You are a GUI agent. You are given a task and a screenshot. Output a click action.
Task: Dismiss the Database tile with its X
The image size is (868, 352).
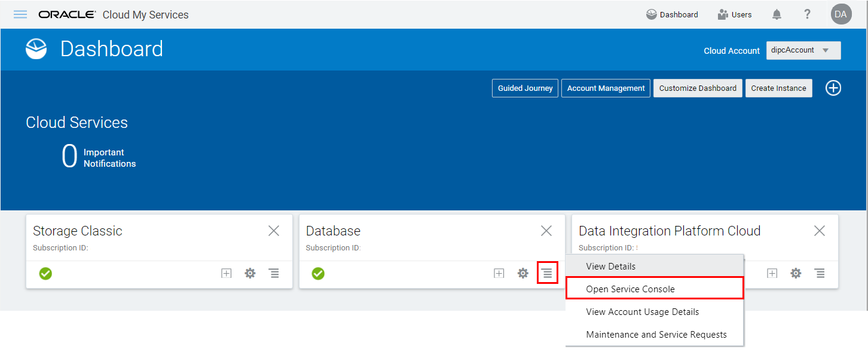pyautogui.click(x=546, y=230)
